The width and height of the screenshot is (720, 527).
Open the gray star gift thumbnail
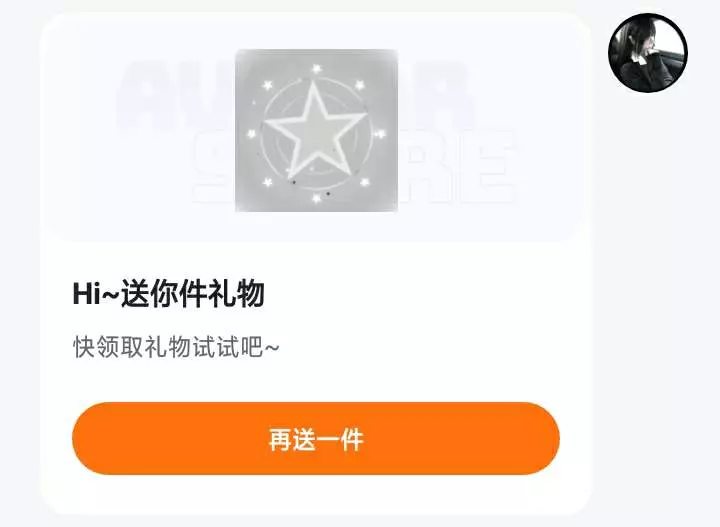coord(316,130)
